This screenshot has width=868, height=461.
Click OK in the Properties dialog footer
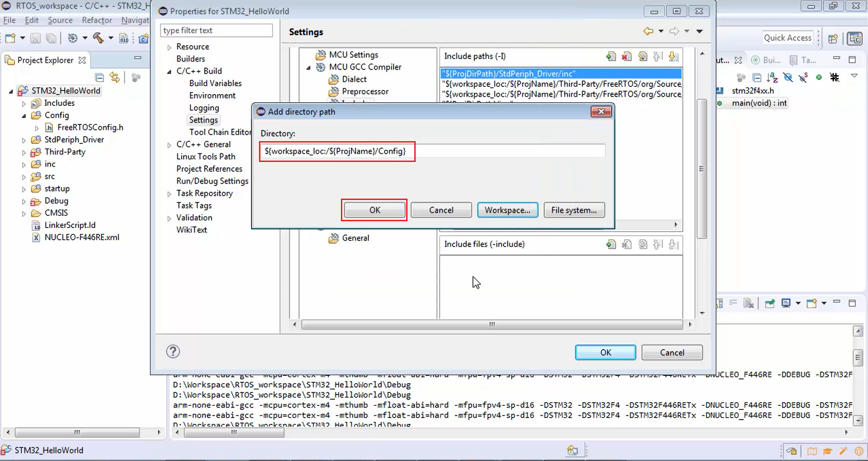(605, 352)
